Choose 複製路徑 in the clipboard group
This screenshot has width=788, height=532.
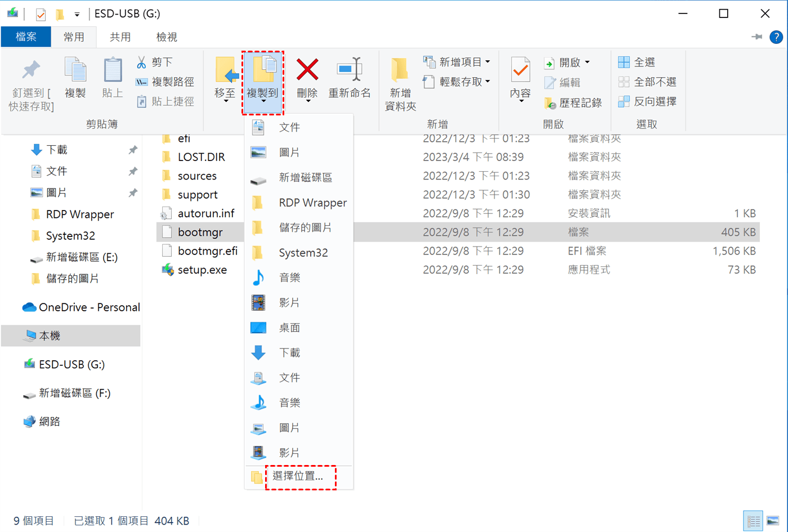tap(165, 82)
